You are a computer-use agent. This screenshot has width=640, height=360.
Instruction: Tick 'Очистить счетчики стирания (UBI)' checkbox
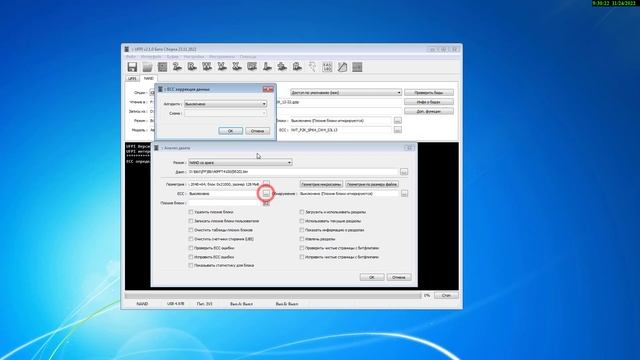tap(191, 239)
